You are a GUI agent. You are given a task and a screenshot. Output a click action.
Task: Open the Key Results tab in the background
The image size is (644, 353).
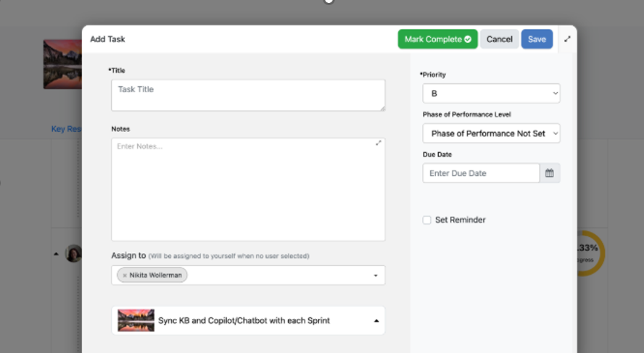66,129
